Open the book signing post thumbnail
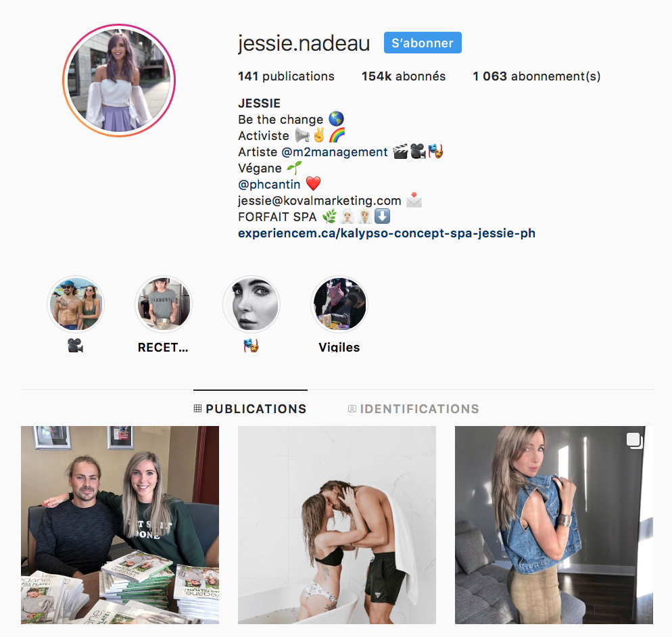The width and height of the screenshot is (672, 637). (120, 525)
